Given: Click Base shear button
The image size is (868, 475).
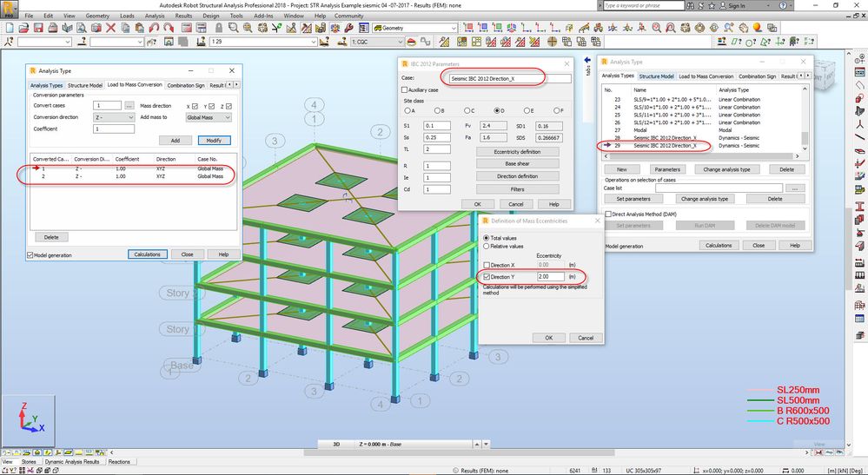Looking at the screenshot, I should coord(518,163).
